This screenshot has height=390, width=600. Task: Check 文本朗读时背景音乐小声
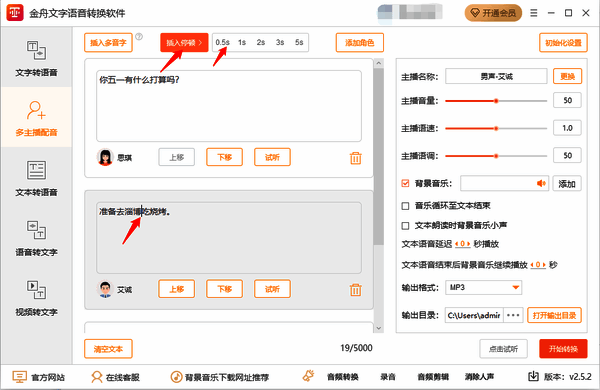coord(405,226)
